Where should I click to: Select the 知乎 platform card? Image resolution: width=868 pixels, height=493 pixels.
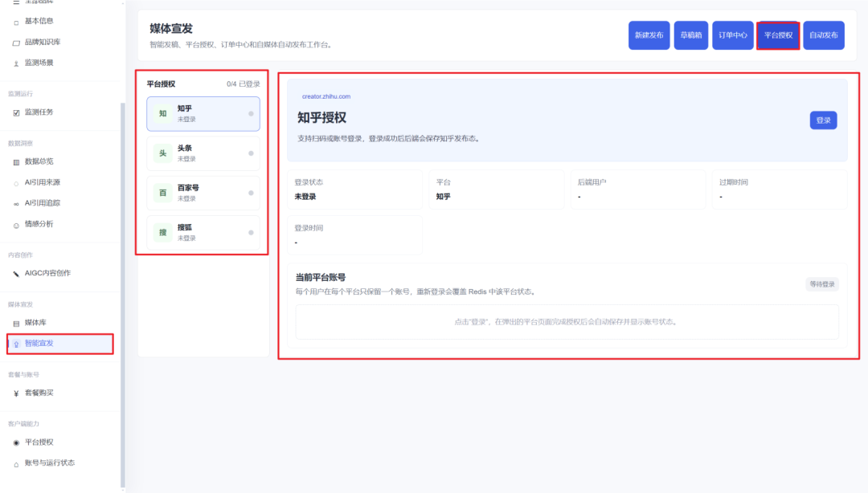tap(203, 113)
